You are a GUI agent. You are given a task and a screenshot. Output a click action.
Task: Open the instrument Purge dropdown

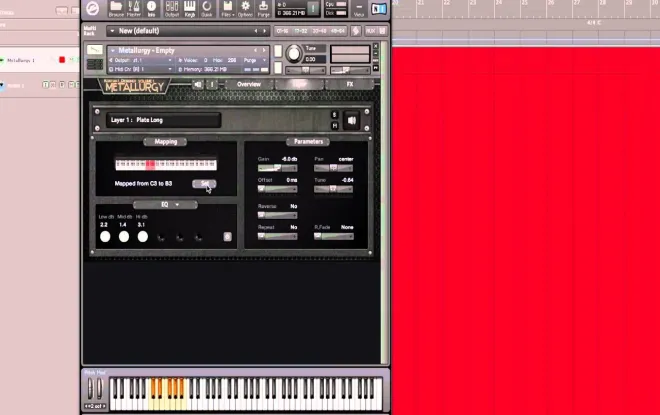coord(255,60)
